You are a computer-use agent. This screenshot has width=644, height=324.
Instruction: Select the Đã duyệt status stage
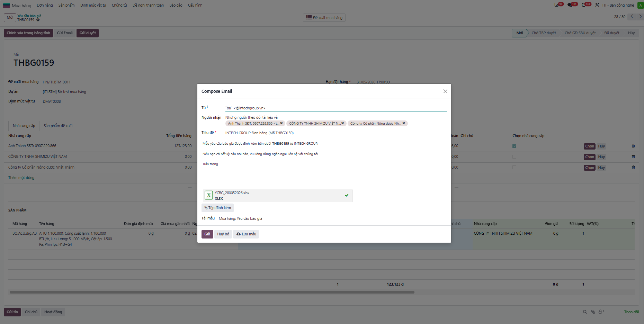[x=612, y=33]
